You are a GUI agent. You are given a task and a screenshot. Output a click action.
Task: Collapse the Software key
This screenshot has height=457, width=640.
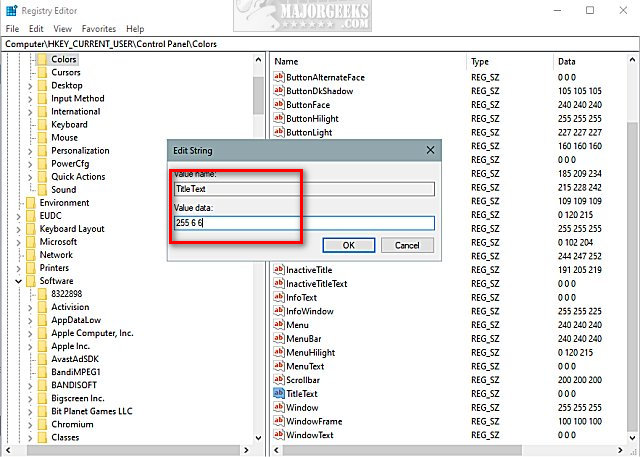(x=18, y=281)
